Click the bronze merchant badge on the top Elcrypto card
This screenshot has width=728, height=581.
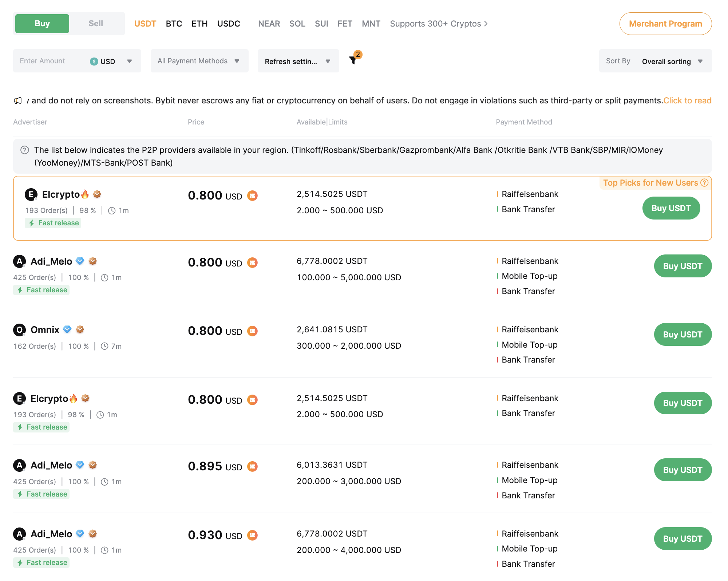(x=97, y=194)
